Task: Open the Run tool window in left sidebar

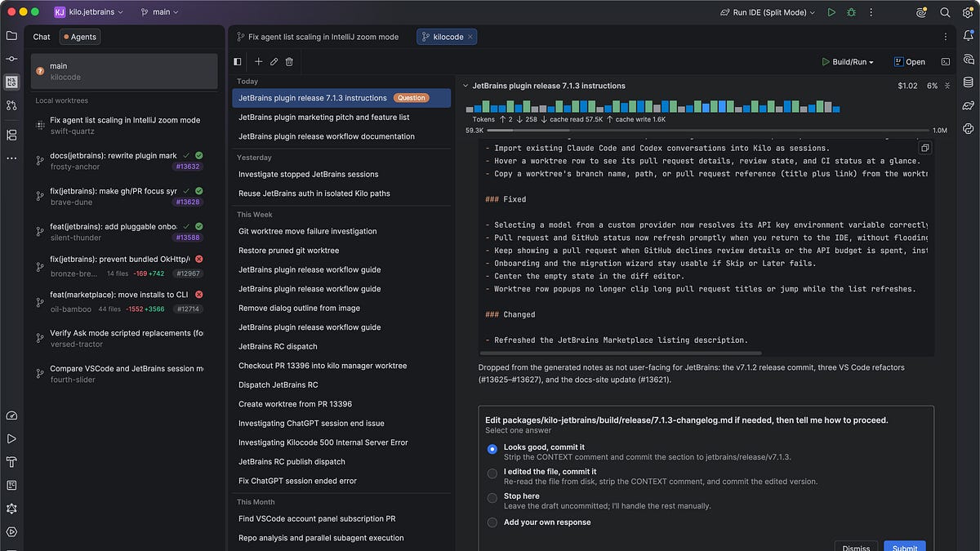Action: point(11,438)
